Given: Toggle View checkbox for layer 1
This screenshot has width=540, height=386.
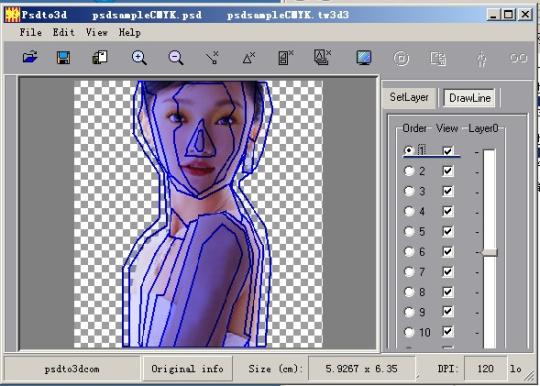Looking at the screenshot, I should tap(448, 150).
